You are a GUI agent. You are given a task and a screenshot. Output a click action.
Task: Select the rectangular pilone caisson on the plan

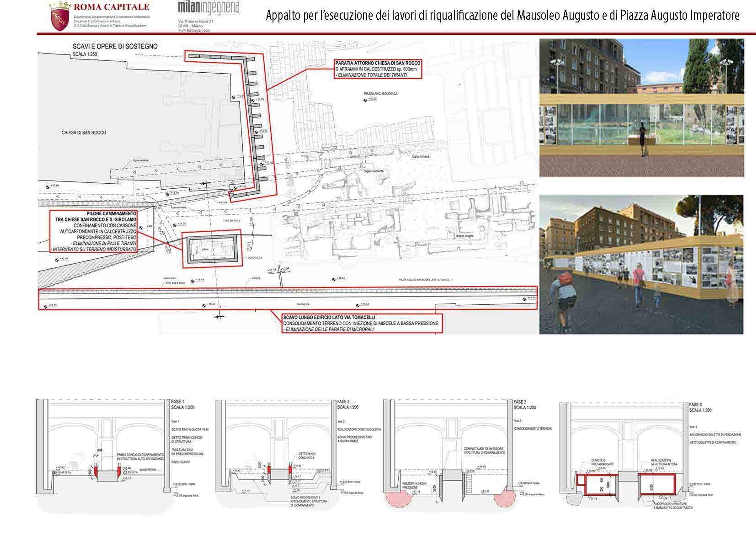click(212, 249)
